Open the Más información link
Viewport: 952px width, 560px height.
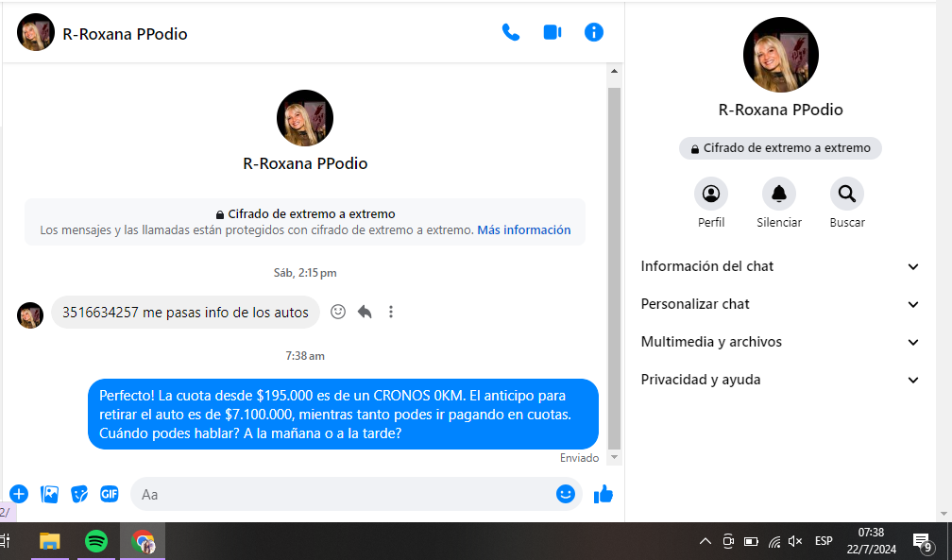(523, 230)
